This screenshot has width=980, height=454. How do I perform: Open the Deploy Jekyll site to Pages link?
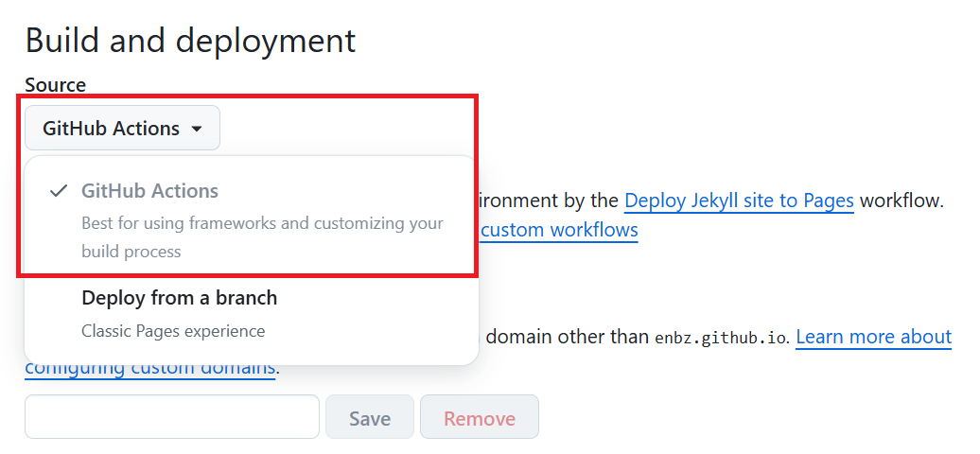[740, 201]
